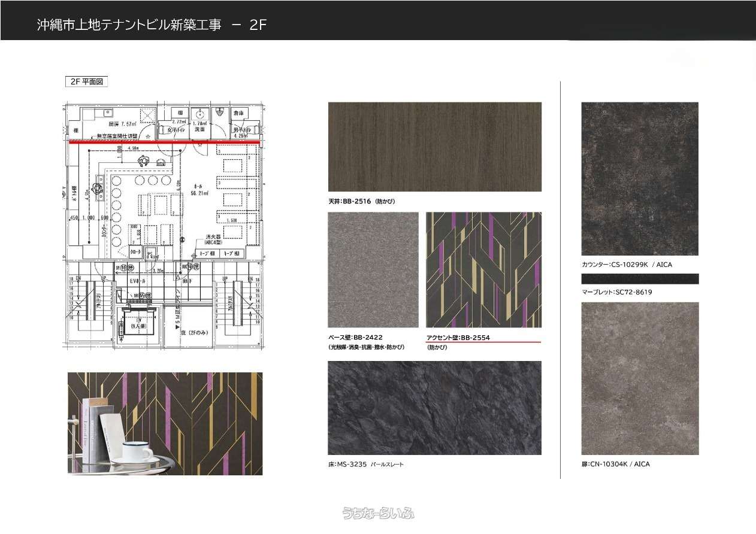Open the accent wallpaper room photo
Image resolution: width=756 pixels, height=534 pixels.
(165, 424)
